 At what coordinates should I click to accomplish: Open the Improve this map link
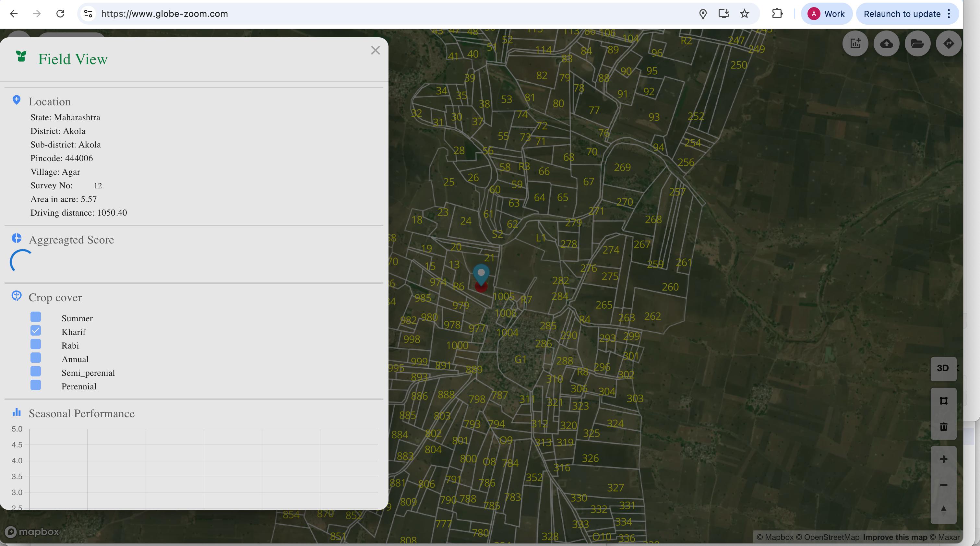click(895, 537)
